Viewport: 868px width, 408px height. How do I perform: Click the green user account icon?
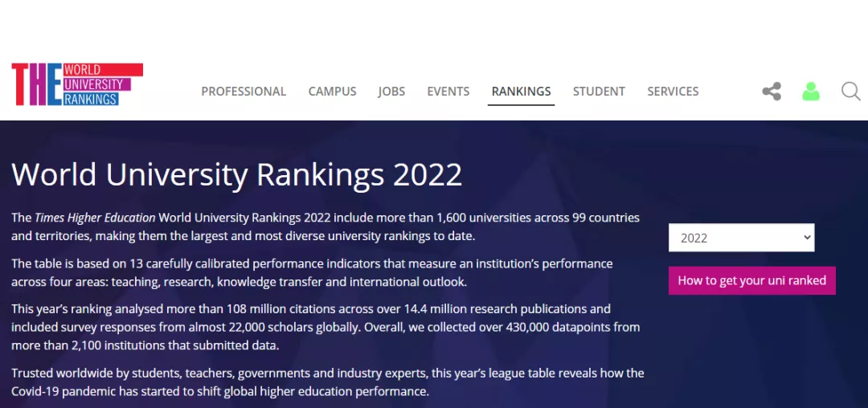(810, 92)
